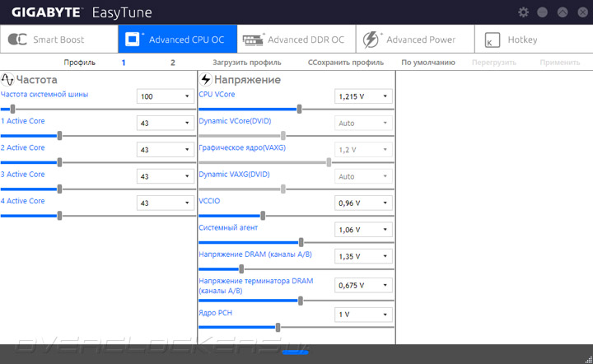This screenshot has width=593, height=364.
Task: Click the 1 Active Core slider handle
Action: click(x=59, y=136)
